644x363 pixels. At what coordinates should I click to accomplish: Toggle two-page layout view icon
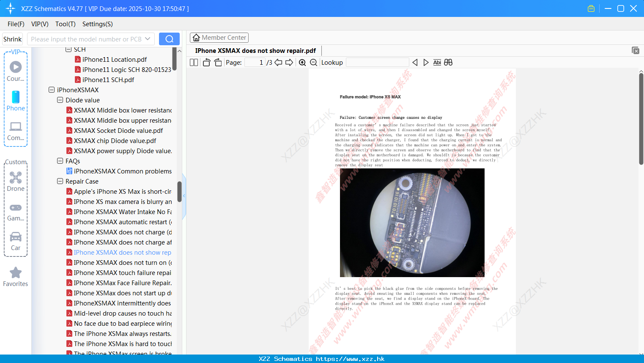pyautogui.click(x=194, y=63)
